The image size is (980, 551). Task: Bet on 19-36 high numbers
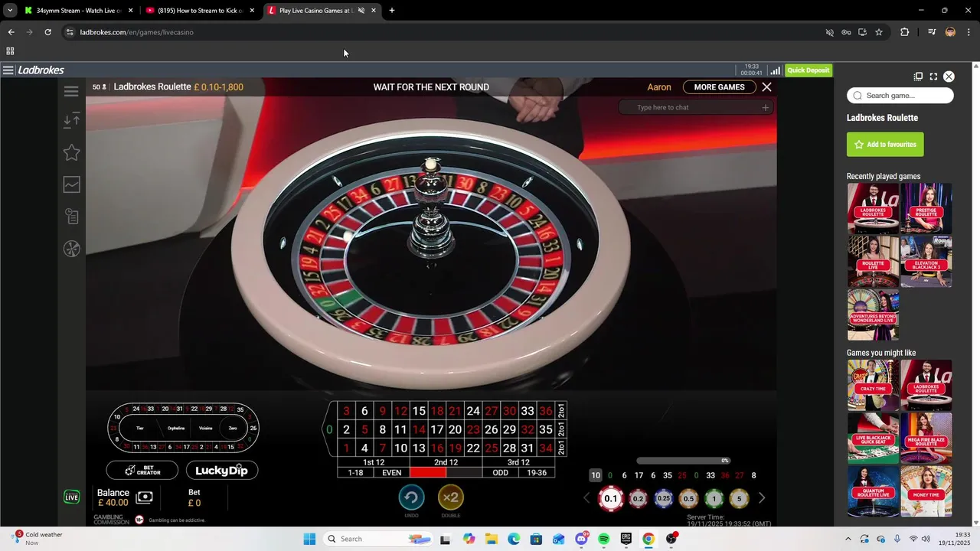[x=537, y=473]
